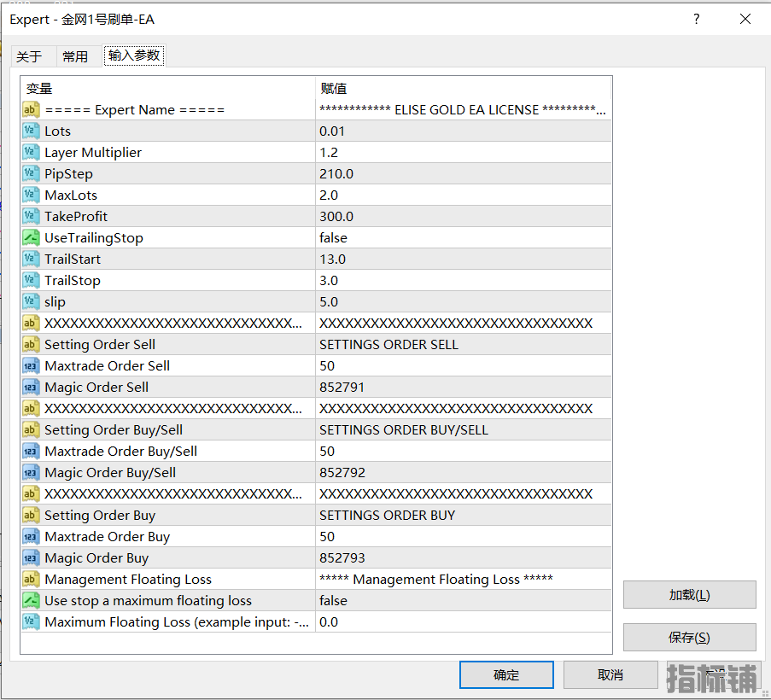Click the icon beside TrailStop
This screenshot has height=700, width=771.
[31, 280]
